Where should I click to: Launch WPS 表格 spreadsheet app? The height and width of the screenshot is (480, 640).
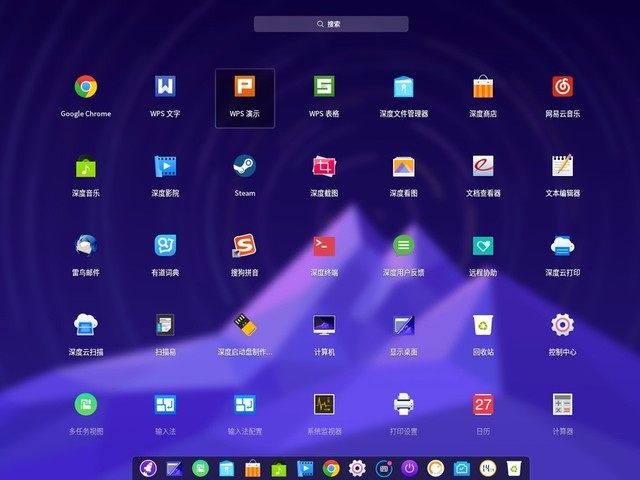point(324,87)
